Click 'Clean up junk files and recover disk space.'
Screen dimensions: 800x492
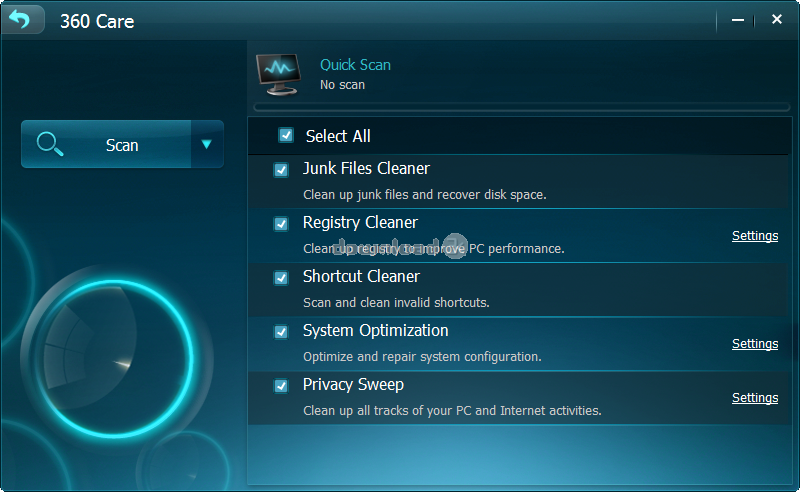click(424, 194)
